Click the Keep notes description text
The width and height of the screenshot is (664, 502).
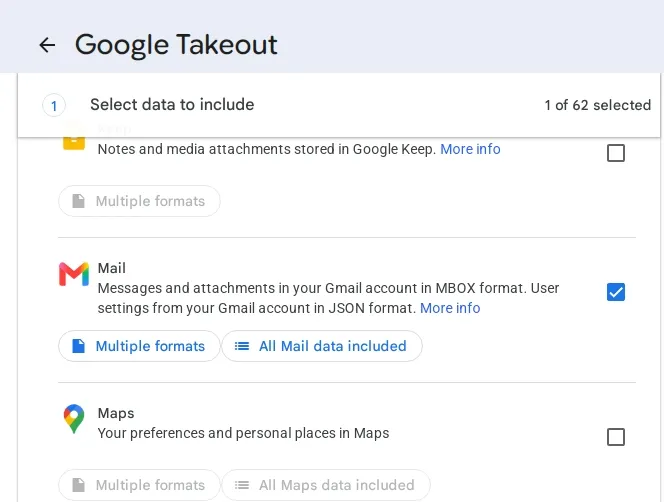267,149
